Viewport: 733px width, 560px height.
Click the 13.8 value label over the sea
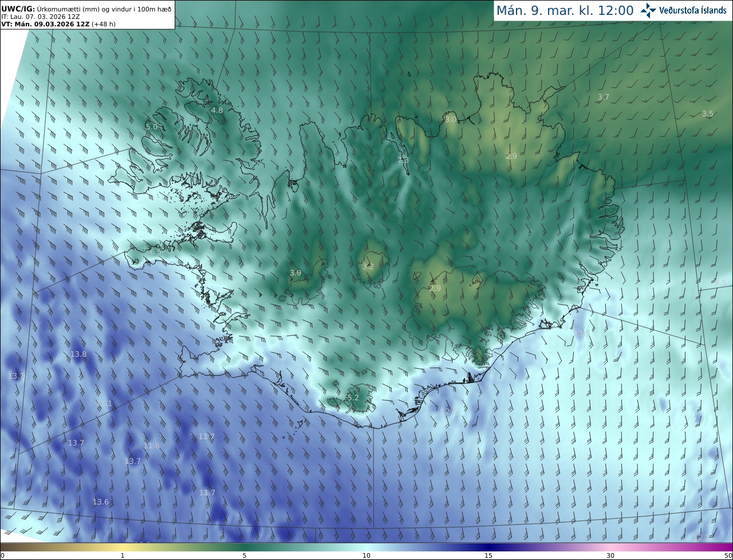click(x=78, y=354)
